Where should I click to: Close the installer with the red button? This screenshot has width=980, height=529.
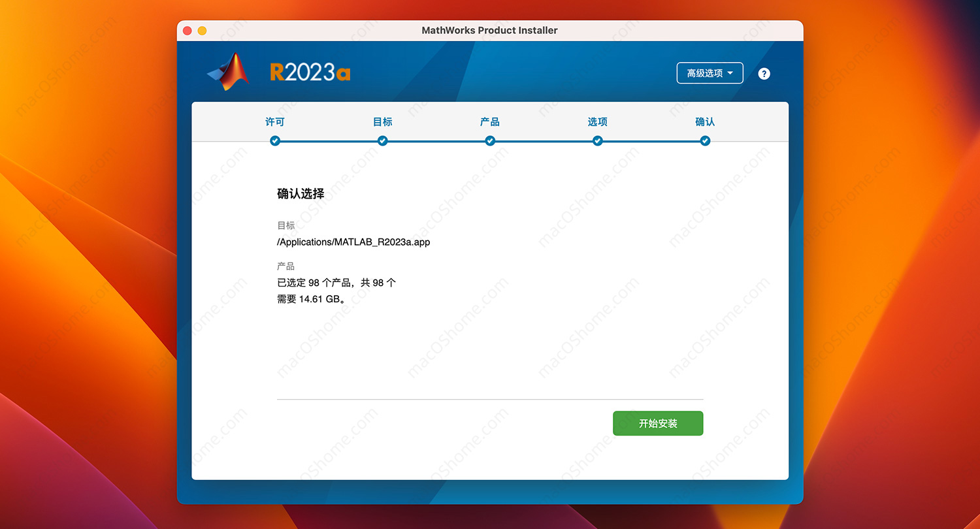pyautogui.click(x=188, y=31)
